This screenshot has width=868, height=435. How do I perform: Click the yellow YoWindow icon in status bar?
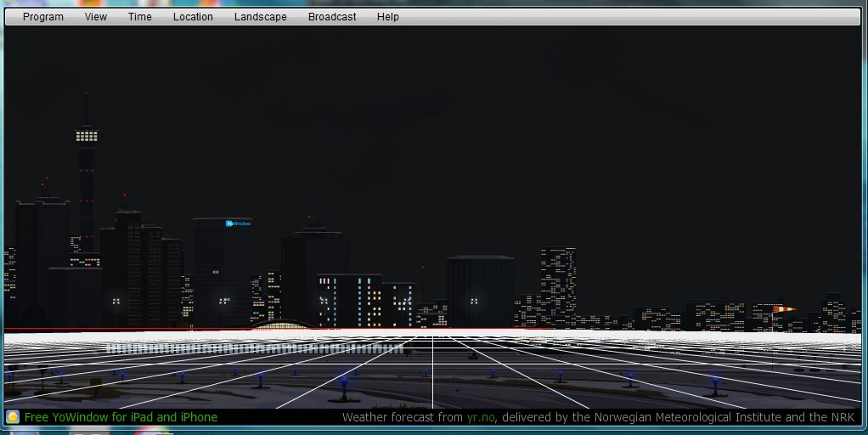coord(13,417)
